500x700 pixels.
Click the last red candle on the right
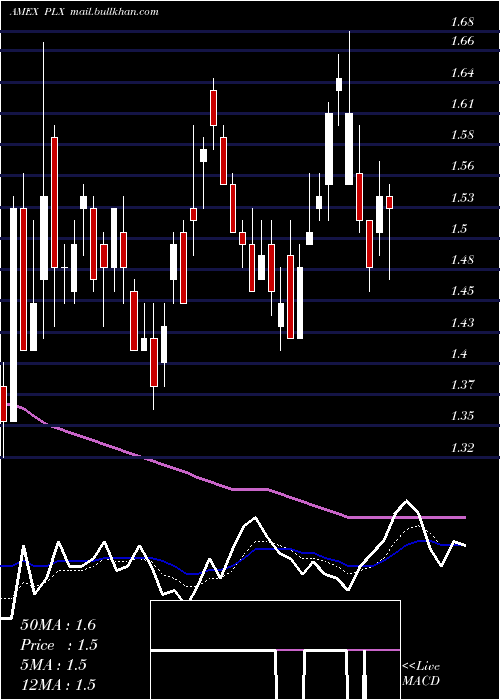pos(389,202)
